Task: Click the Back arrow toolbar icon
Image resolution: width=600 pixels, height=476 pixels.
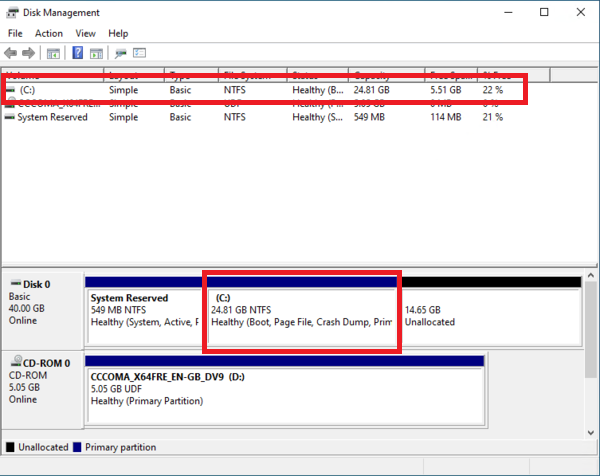Action: click(11, 53)
